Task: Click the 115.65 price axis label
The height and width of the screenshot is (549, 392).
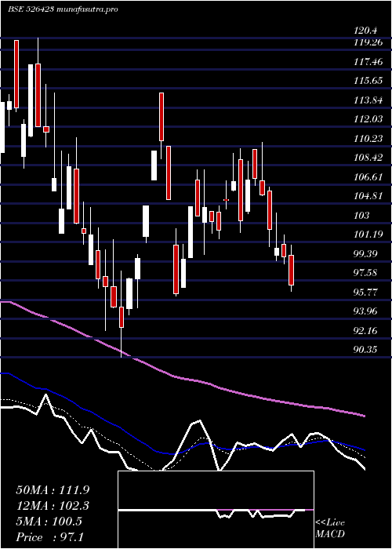Action: 368,82
